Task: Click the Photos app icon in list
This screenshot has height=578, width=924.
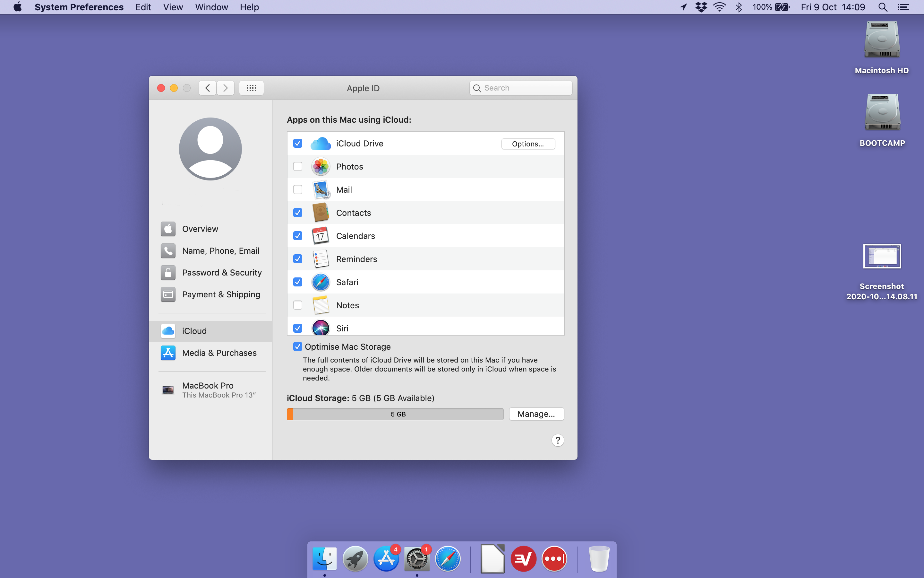Action: point(321,167)
